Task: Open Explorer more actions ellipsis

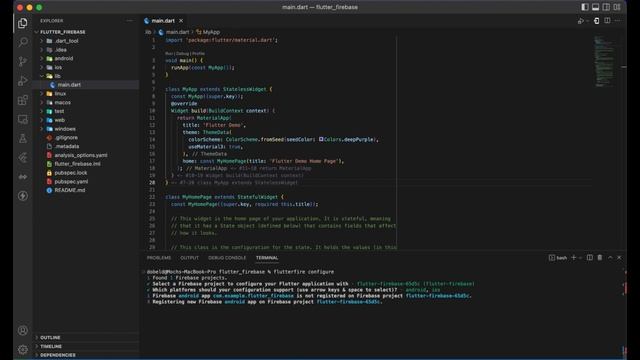Action: (x=129, y=20)
